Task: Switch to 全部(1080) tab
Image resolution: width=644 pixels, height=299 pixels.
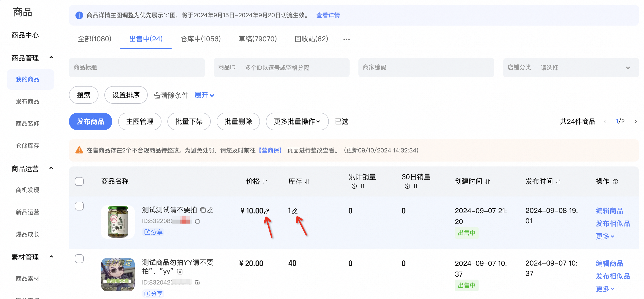Action: click(x=95, y=39)
